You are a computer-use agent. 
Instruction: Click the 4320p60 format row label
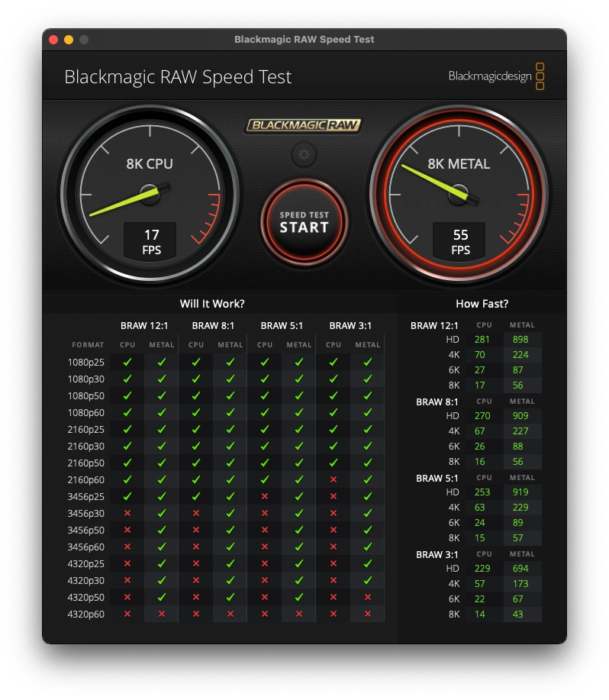85,615
